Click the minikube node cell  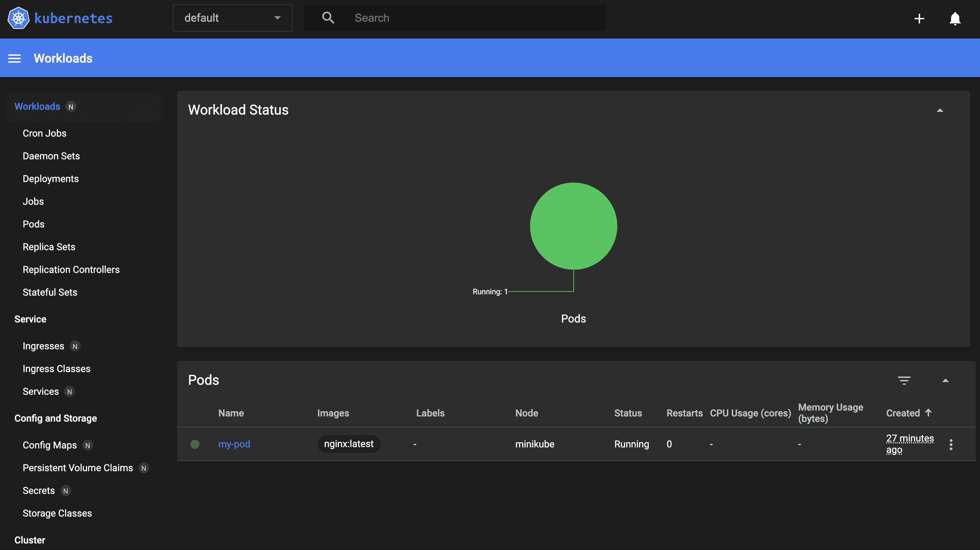[534, 444]
